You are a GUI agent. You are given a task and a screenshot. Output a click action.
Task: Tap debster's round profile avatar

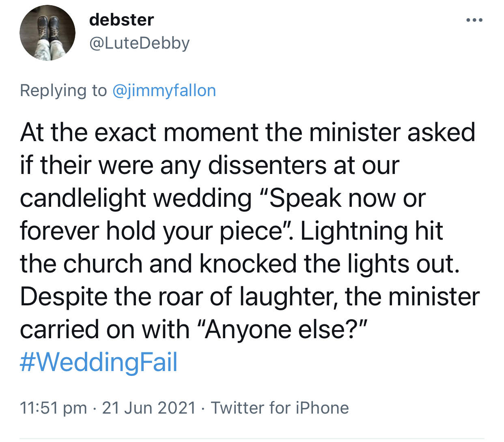[47, 33]
